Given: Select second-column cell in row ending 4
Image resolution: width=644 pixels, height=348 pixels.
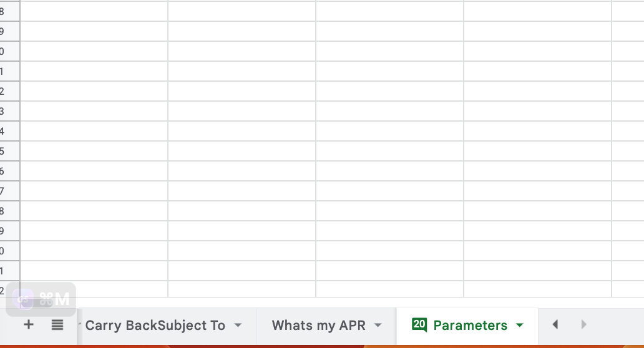Looking at the screenshot, I should tap(242, 132).
